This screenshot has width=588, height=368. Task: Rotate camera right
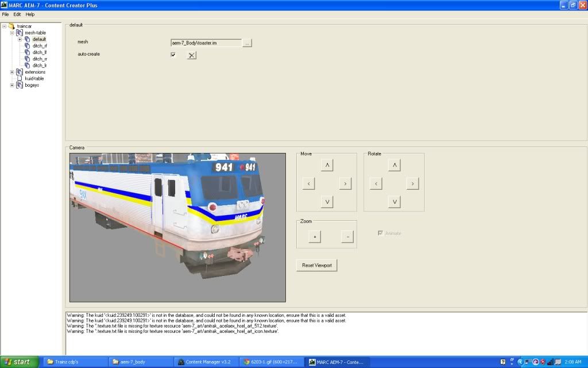click(413, 183)
